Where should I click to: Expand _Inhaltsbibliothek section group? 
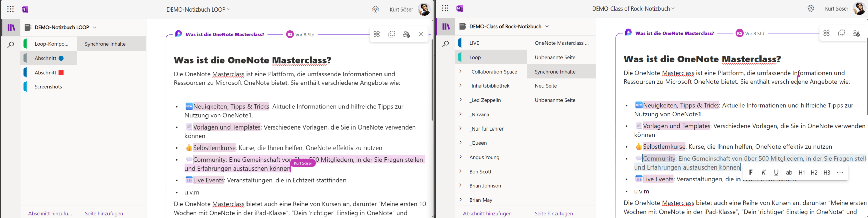460,85
